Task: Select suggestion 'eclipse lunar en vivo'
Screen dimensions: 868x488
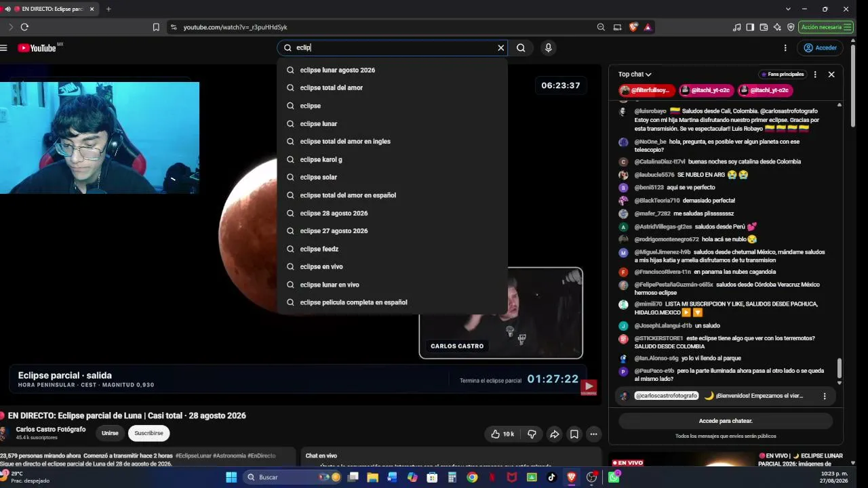Action: click(x=392, y=285)
